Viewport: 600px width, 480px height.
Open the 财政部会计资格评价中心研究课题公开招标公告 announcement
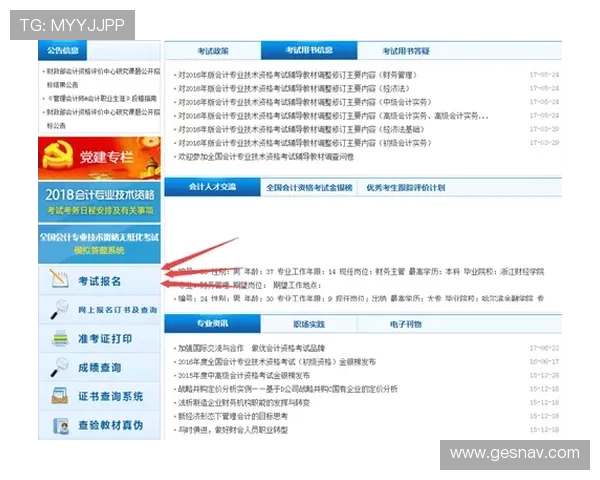pos(103,119)
